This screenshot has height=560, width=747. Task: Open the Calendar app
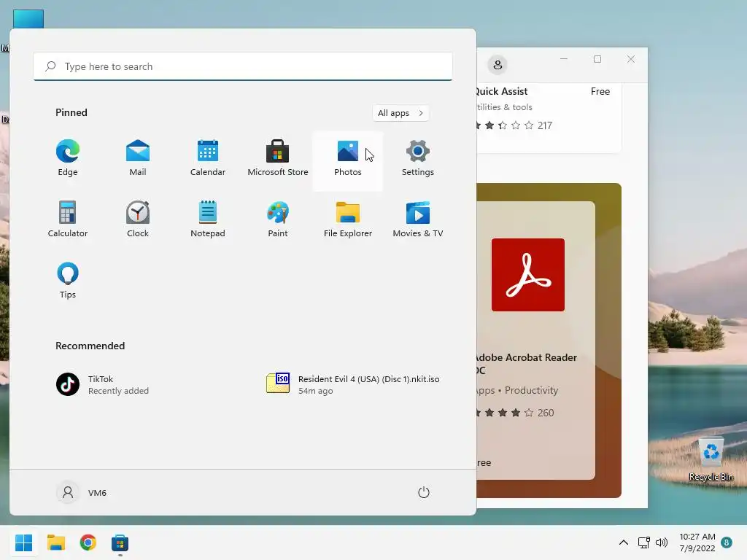(x=208, y=158)
